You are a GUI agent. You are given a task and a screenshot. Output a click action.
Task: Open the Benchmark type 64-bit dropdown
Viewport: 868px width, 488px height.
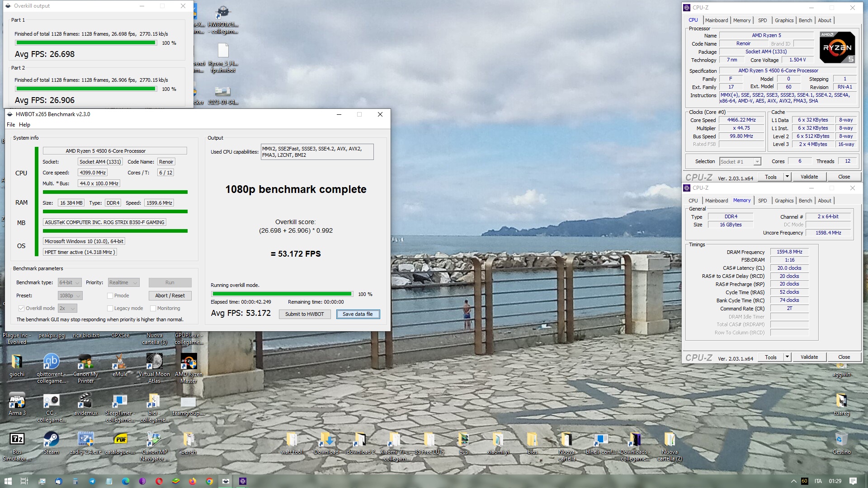(70, 282)
